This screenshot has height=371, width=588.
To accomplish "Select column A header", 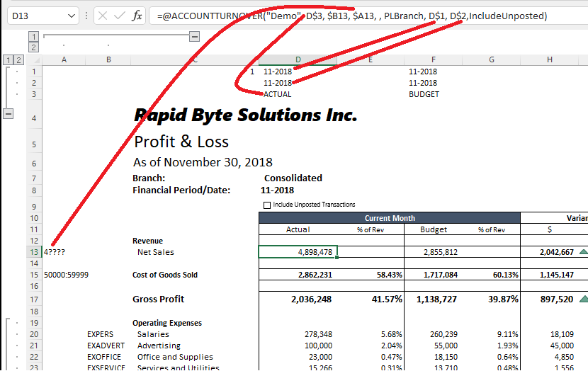I will [64, 59].
